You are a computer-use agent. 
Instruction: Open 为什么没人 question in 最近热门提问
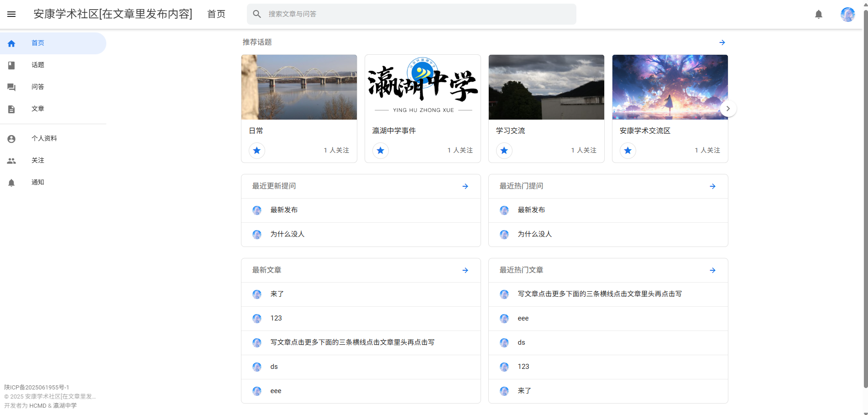pyautogui.click(x=608, y=235)
